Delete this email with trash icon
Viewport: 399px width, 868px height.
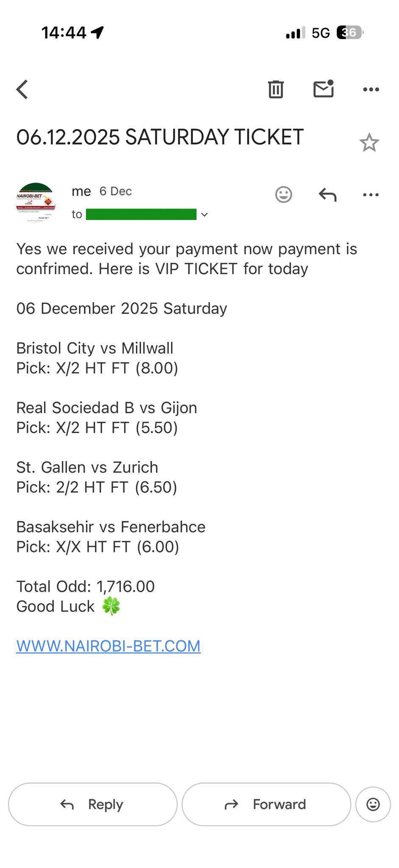point(275,89)
